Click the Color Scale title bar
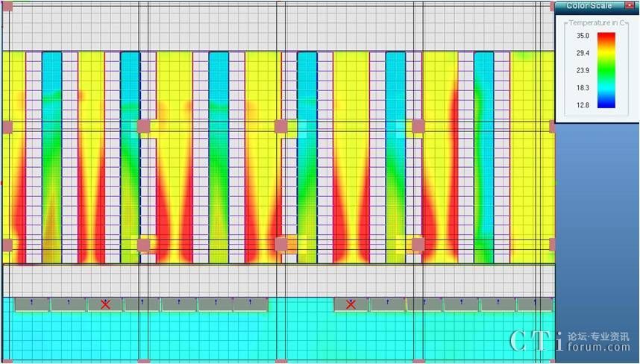 pos(589,5)
